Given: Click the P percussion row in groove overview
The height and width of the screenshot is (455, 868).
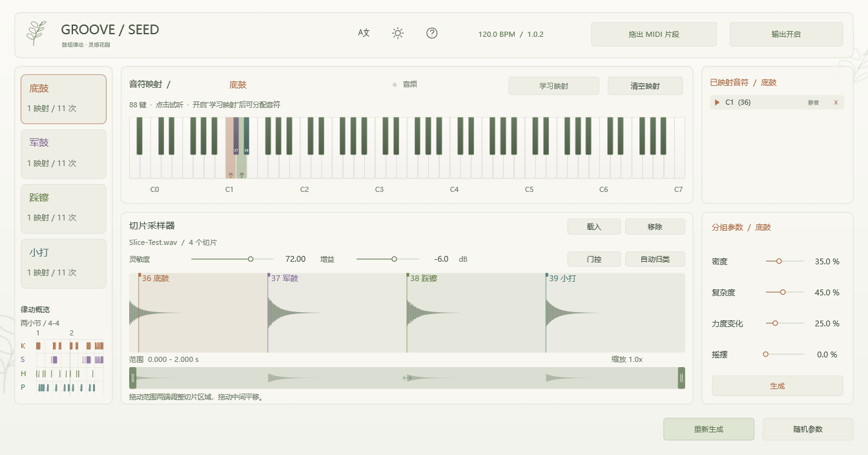Looking at the screenshot, I should [62, 387].
